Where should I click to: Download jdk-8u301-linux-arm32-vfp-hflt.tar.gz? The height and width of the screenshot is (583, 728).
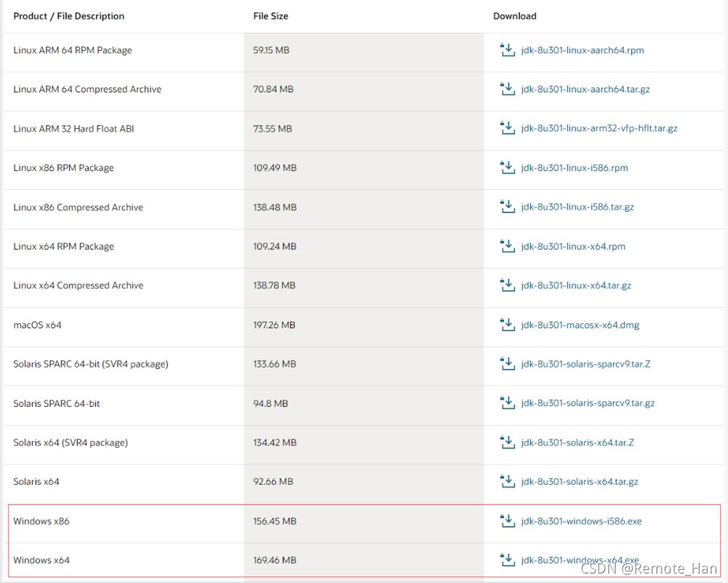[599, 128]
